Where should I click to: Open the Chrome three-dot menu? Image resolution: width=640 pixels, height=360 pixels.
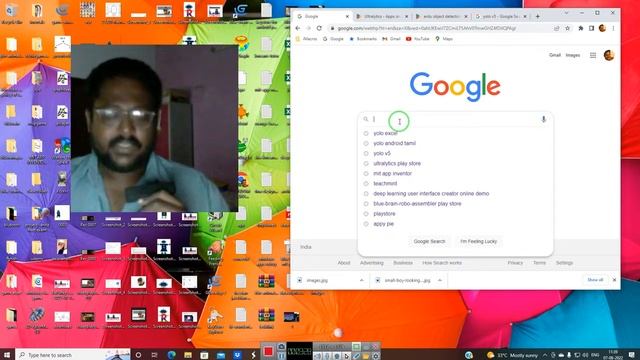click(x=613, y=28)
